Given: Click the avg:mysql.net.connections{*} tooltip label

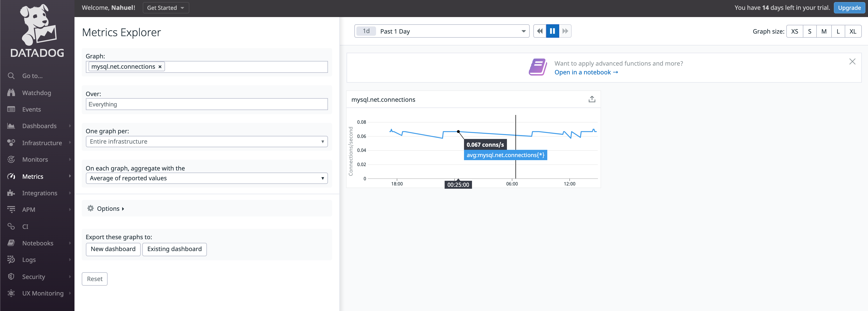Looking at the screenshot, I should click(505, 155).
